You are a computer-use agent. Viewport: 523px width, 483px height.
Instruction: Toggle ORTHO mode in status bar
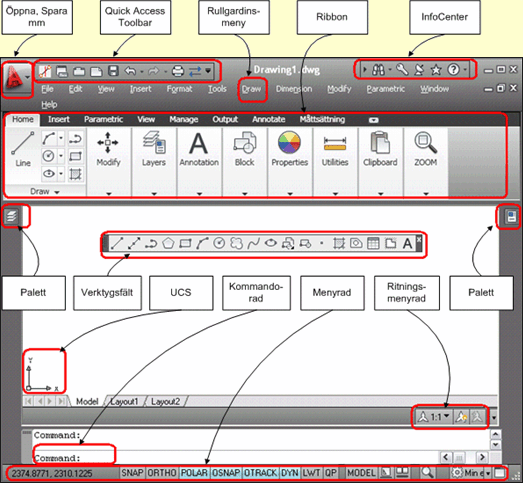point(162,473)
